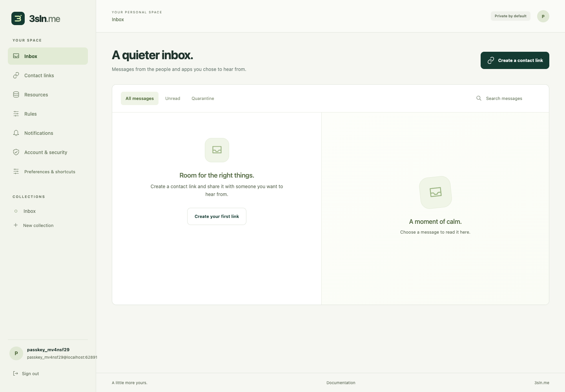Click the passkey_mv4nsf29 username text
This screenshot has height=392, width=565.
(x=48, y=350)
